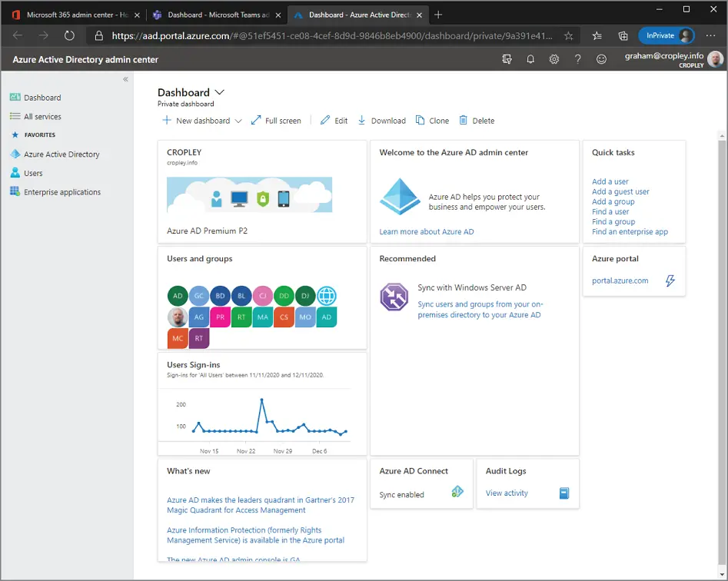This screenshot has height=581, width=728.
Task: Open All services in the sidebar
Action: click(42, 117)
